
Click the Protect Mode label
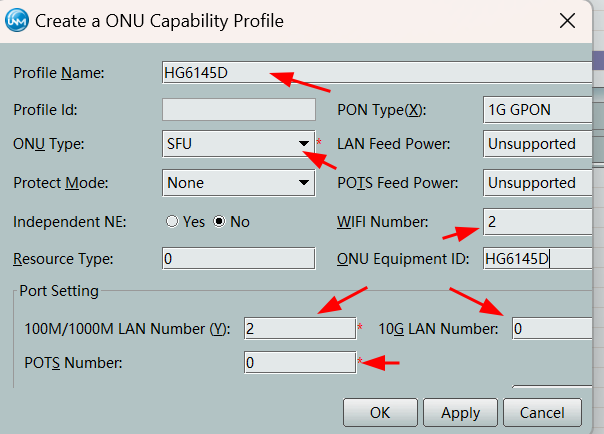pyautogui.click(x=61, y=183)
